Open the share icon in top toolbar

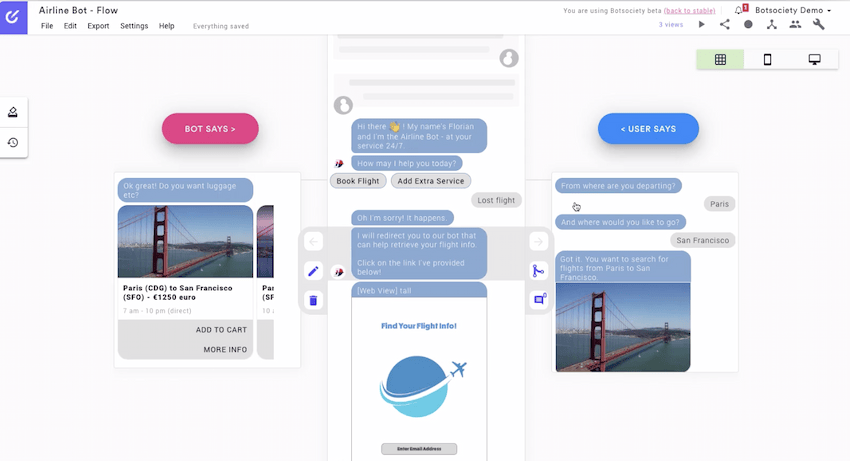point(725,24)
